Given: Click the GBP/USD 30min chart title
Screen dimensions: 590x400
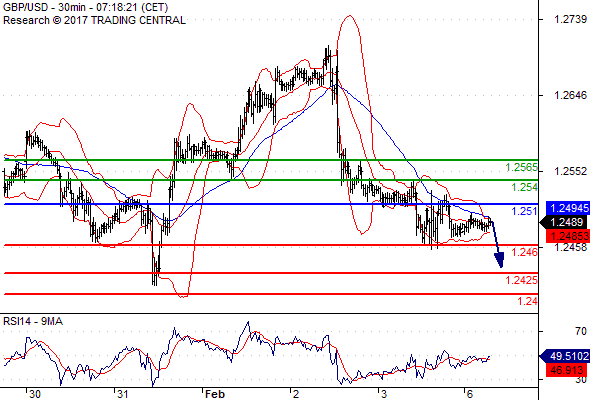Looking at the screenshot, I should click(x=85, y=8).
